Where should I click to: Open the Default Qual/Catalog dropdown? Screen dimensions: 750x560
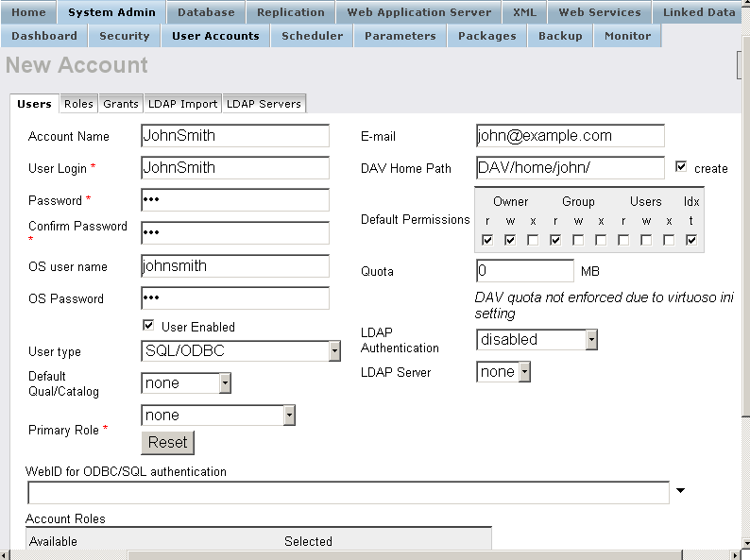click(186, 383)
